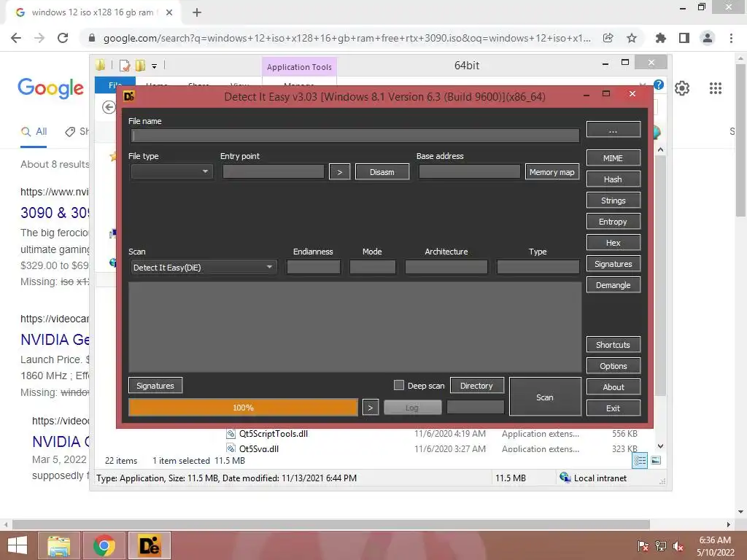Click the muted volume tray icon
The width and height of the screenshot is (747, 560).
[678, 546]
